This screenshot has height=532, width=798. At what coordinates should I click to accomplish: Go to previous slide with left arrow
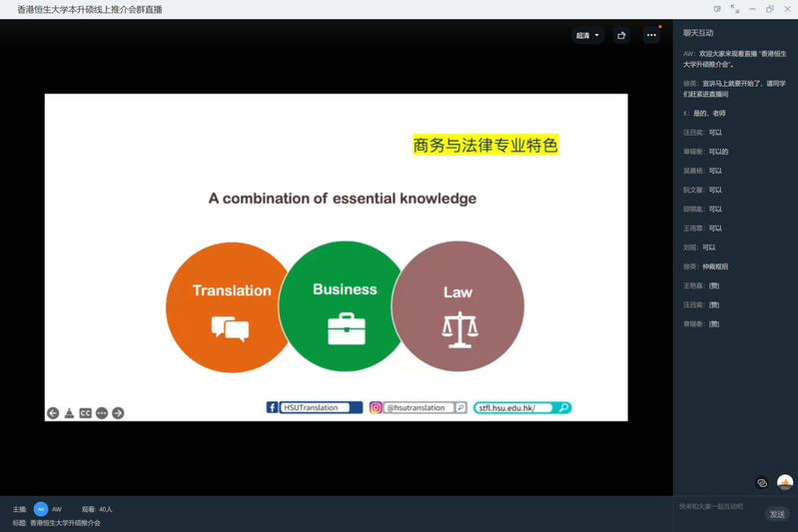coord(53,413)
